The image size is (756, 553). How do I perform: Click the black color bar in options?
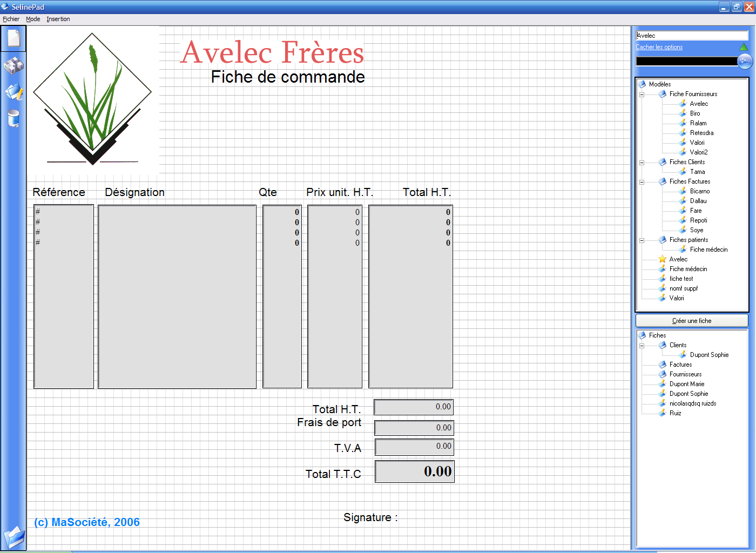686,61
